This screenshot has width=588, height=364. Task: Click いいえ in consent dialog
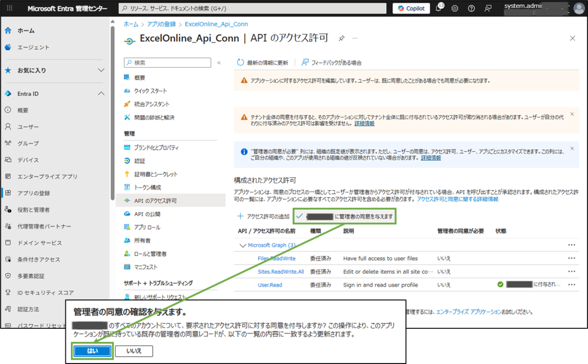(x=134, y=351)
